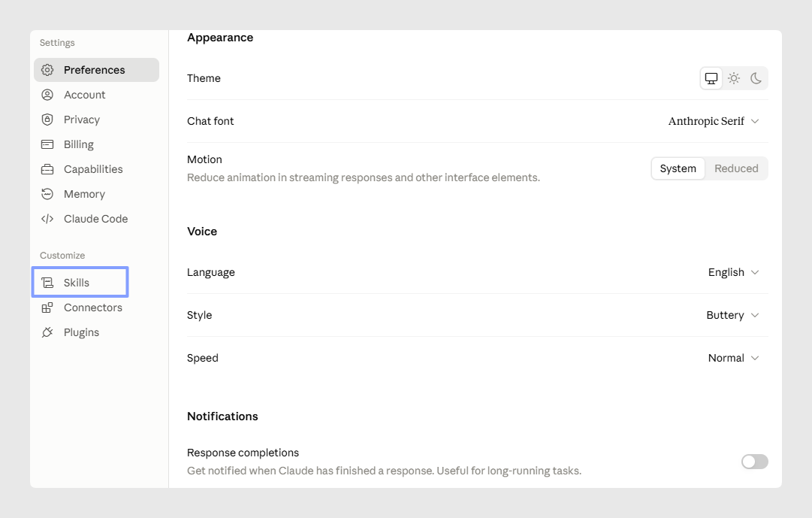
Task: Select Preferences in the sidebar
Action: (96, 70)
